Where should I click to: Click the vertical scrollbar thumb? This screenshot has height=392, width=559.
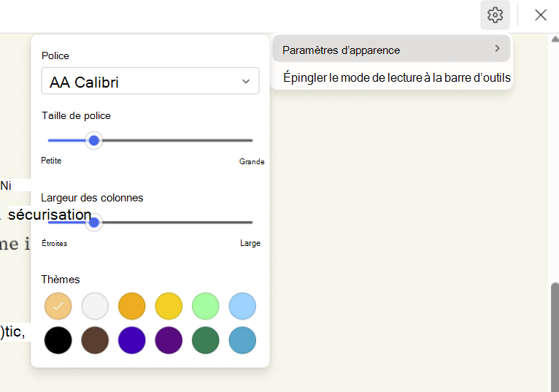555,337
